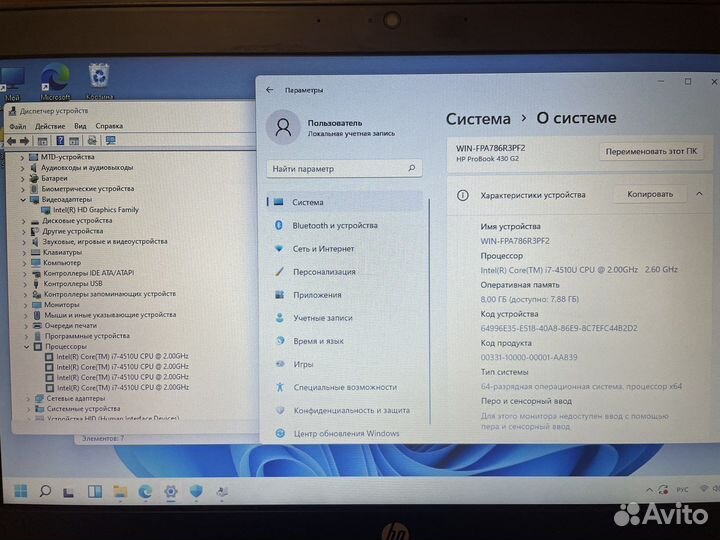The image size is (720, 540).
Task: Select Intel(R) HD Graphics Family device
Action: tap(96, 210)
